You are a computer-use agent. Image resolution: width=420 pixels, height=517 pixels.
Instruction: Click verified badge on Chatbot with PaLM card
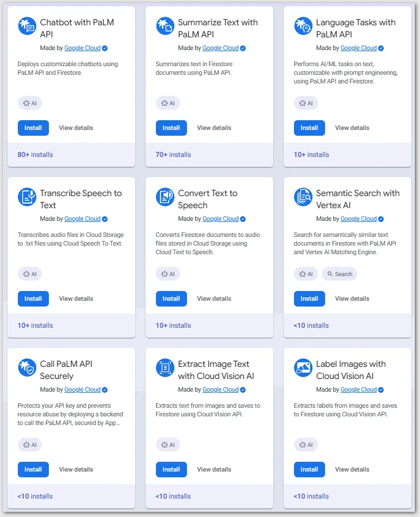click(105, 48)
